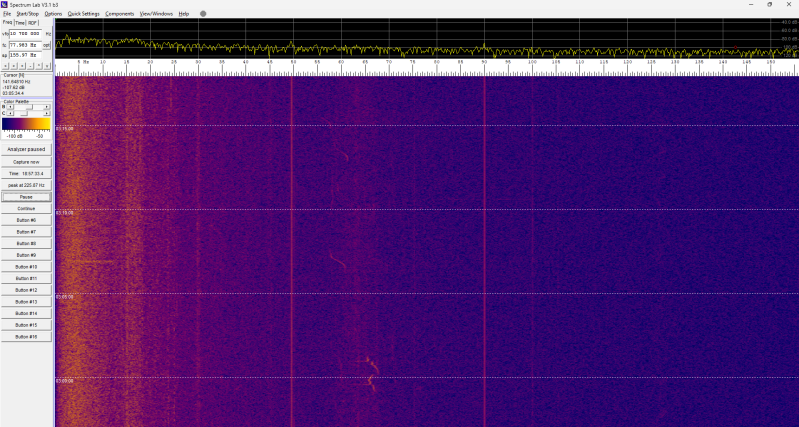Image resolution: width=799 pixels, height=427 pixels.
Task: Click Button #6
Action: 26,220
